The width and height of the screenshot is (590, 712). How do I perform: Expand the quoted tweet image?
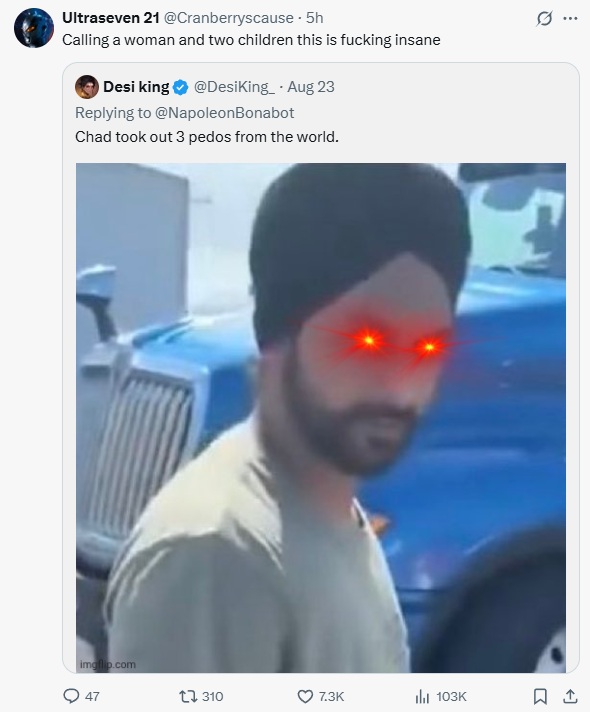click(x=321, y=417)
